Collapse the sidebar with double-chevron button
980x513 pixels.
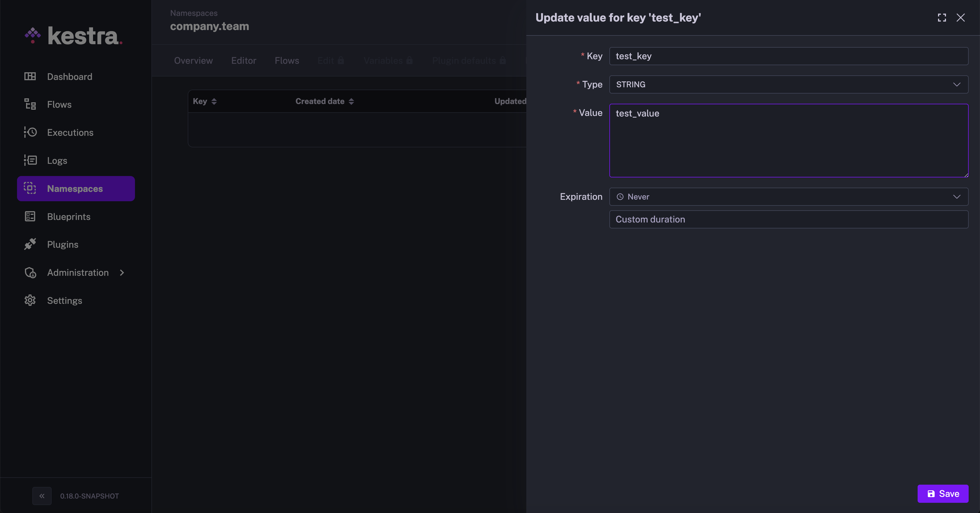(x=42, y=496)
